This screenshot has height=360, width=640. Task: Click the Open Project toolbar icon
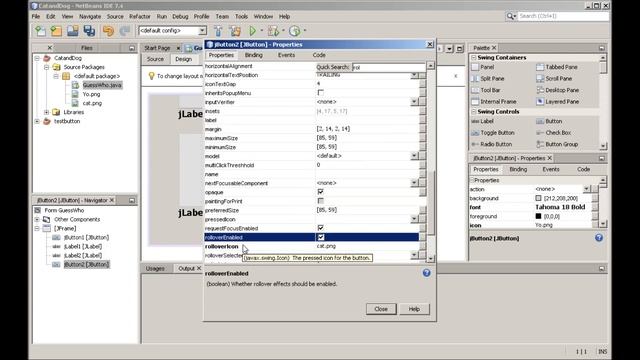pyautogui.click(x=73, y=31)
